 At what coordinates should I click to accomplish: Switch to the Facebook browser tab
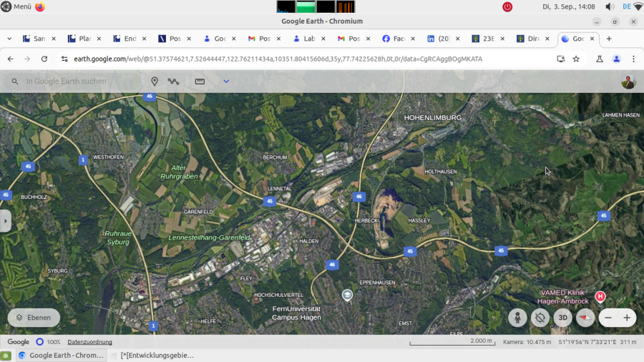pyautogui.click(x=394, y=39)
